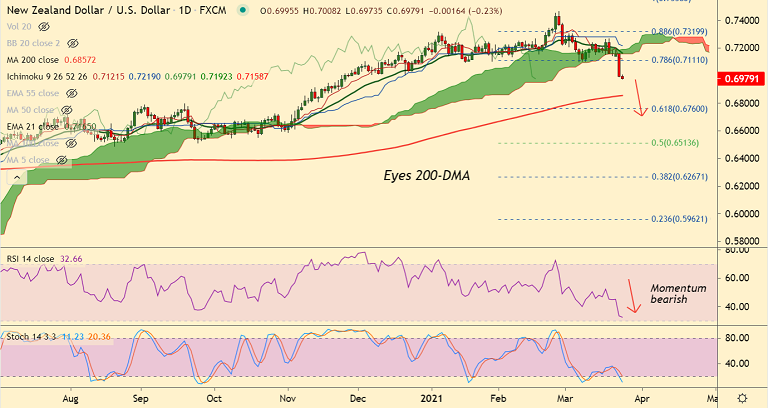Click the 0.382(0.62671) Fibonacci level label

coord(679,177)
